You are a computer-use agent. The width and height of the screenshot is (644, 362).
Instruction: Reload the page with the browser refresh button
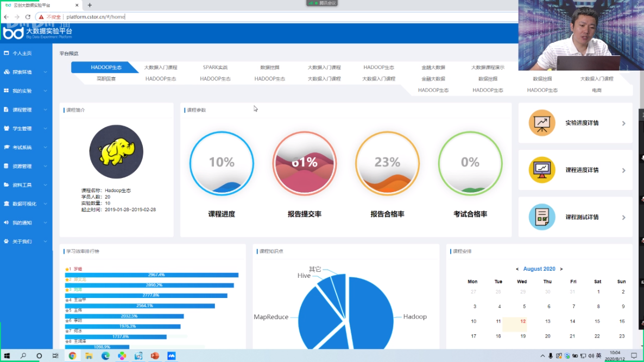28,17
